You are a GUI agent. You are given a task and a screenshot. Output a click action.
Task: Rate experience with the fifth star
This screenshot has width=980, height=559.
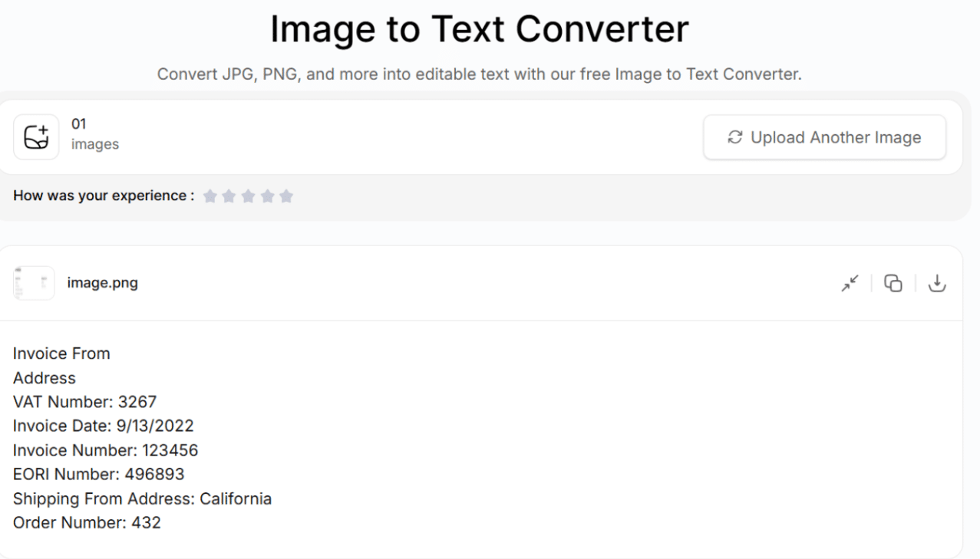tap(286, 196)
